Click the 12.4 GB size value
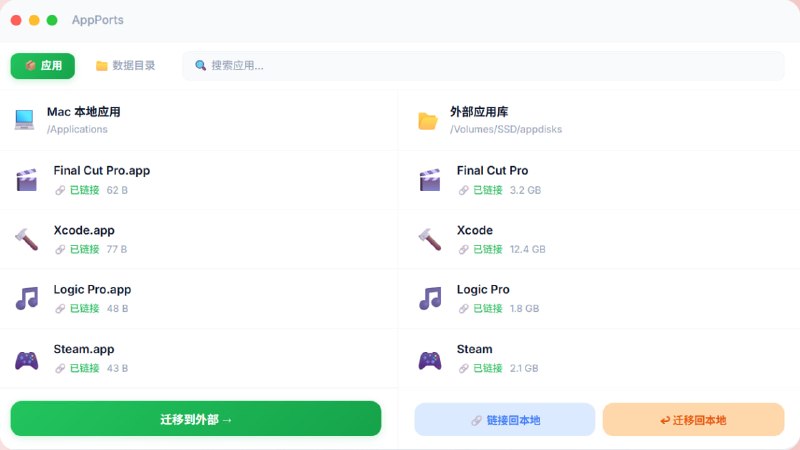The image size is (800, 450). pyautogui.click(x=528, y=249)
